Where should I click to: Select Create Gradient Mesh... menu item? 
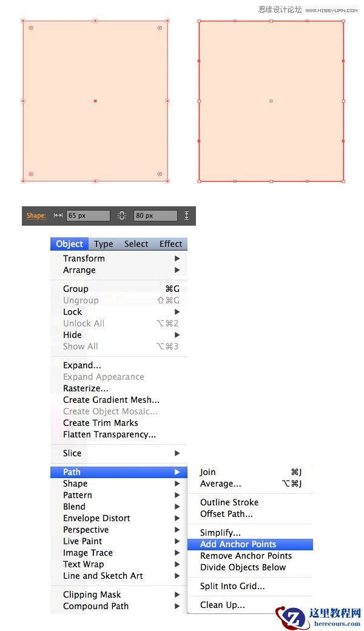point(111,400)
